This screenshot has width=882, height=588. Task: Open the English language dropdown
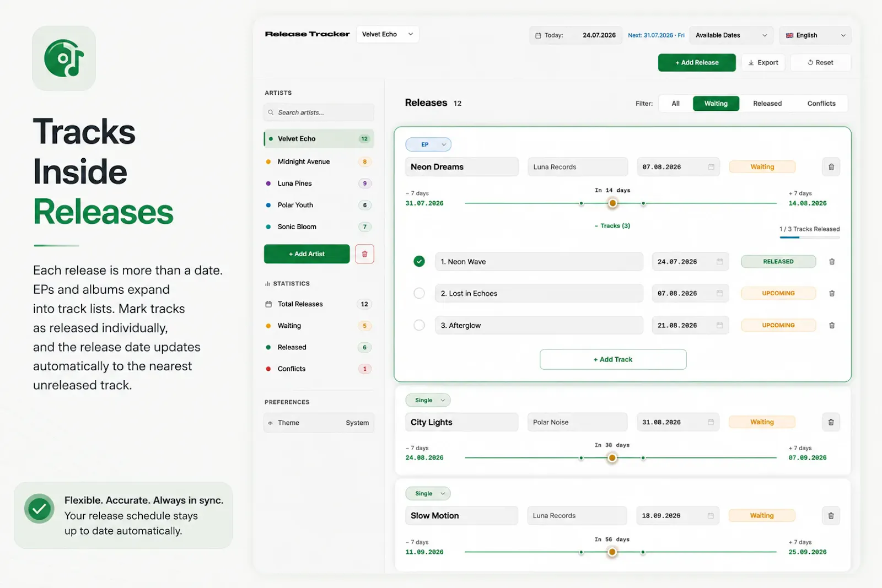[x=815, y=35]
